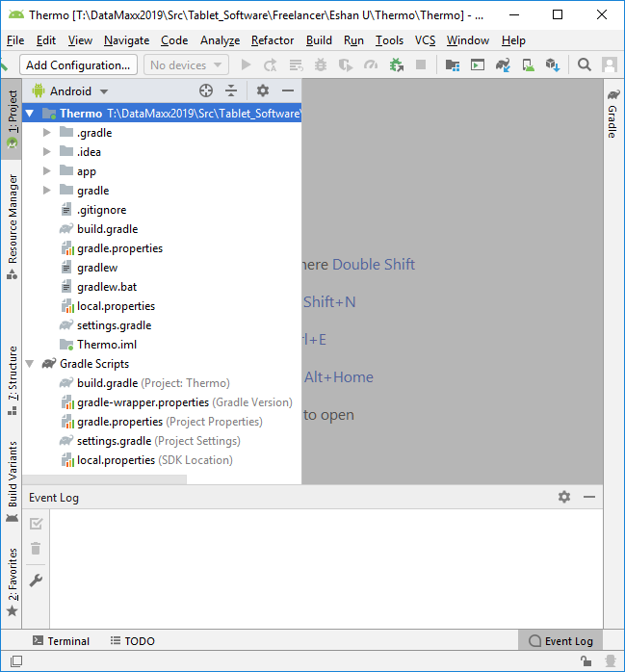Toggle tool window bars icon bottom-left
The image size is (625, 672).
click(x=16, y=661)
